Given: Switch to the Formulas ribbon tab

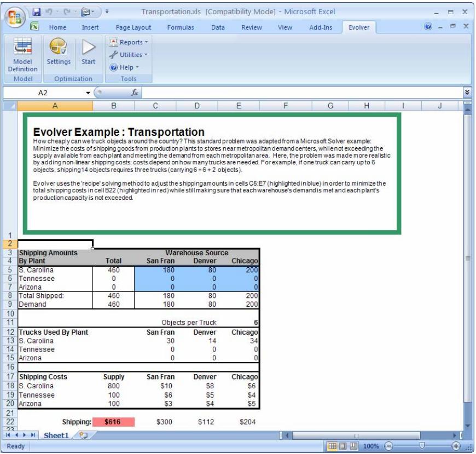Looking at the screenshot, I should point(180,27).
